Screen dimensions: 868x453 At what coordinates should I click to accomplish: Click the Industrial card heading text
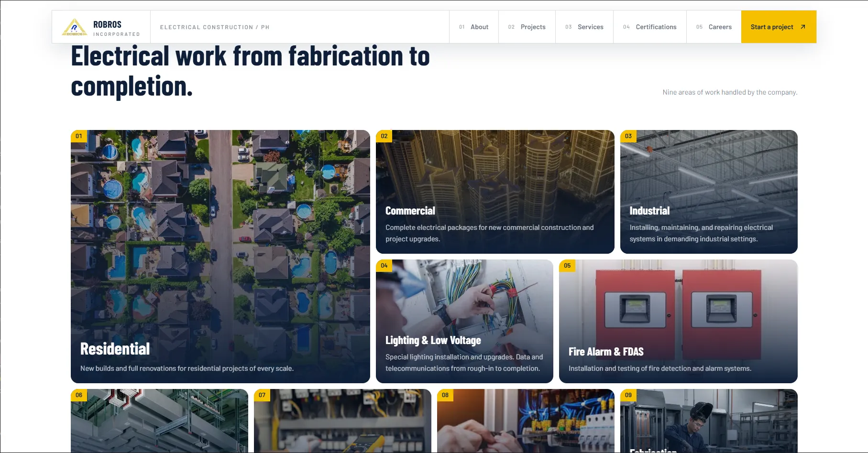(649, 211)
